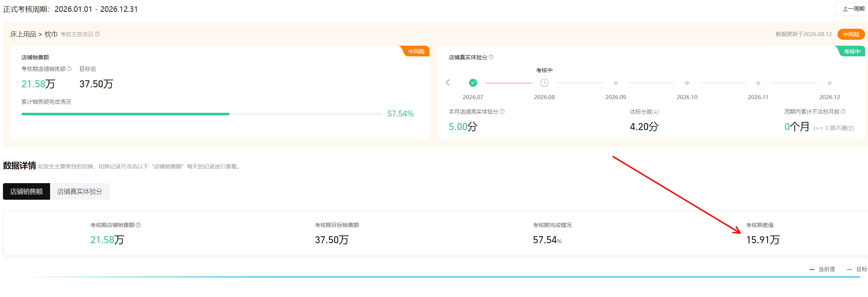Click the 枕巾 category breadcrumb
This screenshot has width=868, height=297.
click(x=51, y=34)
